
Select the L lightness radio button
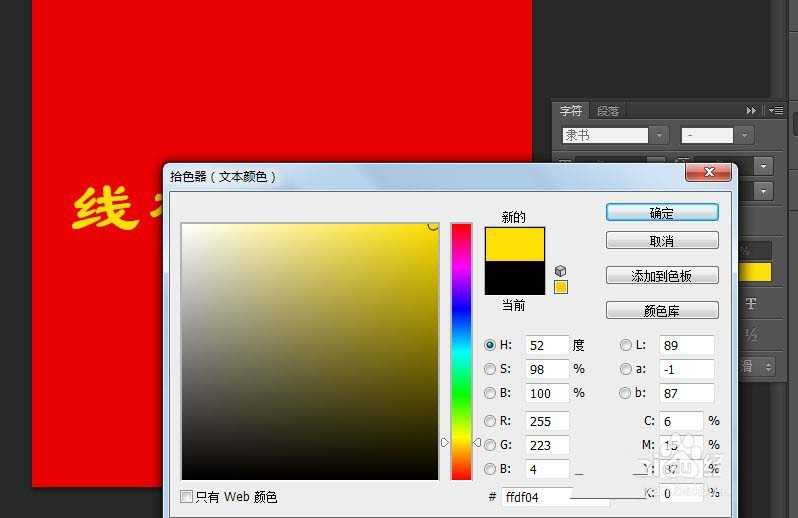[x=626, y=345]
